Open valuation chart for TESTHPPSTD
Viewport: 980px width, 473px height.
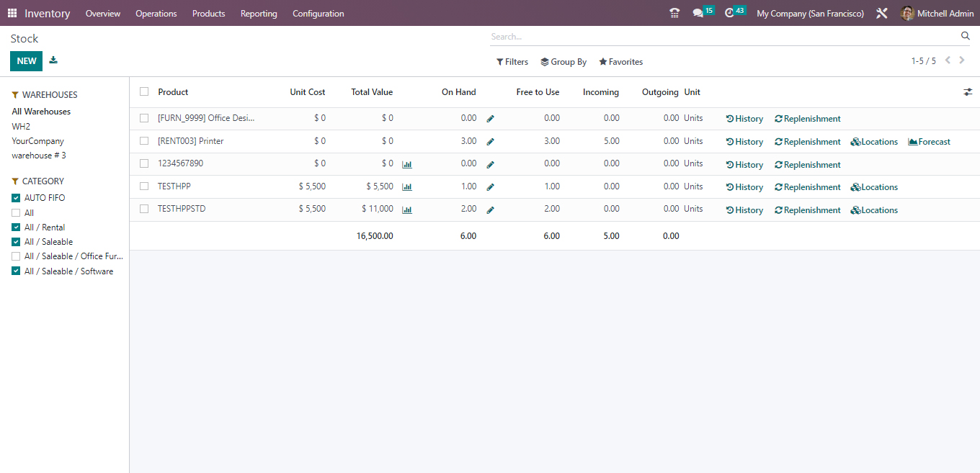(407, 209)
